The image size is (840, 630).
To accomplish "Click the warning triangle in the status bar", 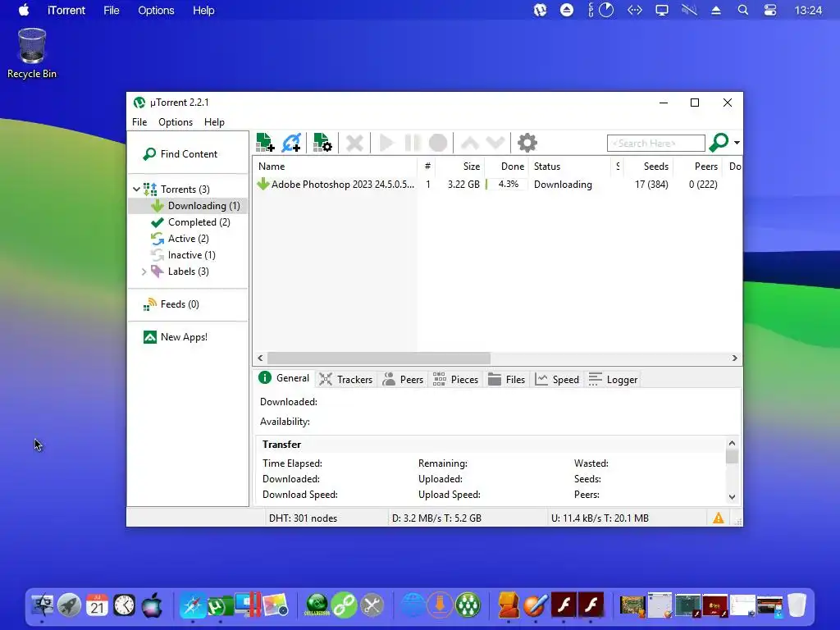I will [719, 518].
